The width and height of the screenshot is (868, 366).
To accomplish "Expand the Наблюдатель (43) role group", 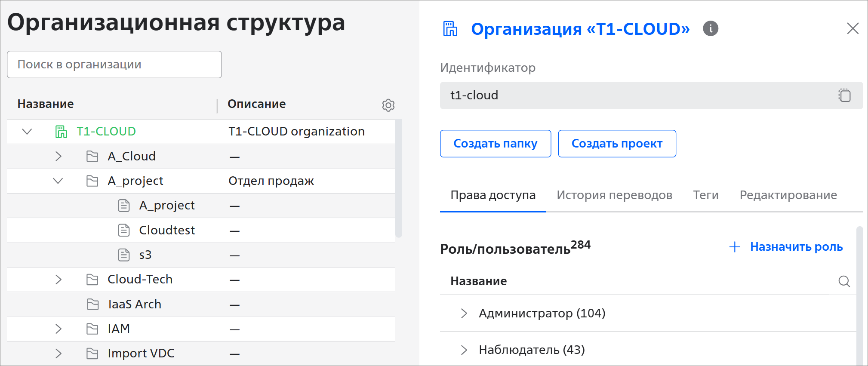I will (464, 350).
